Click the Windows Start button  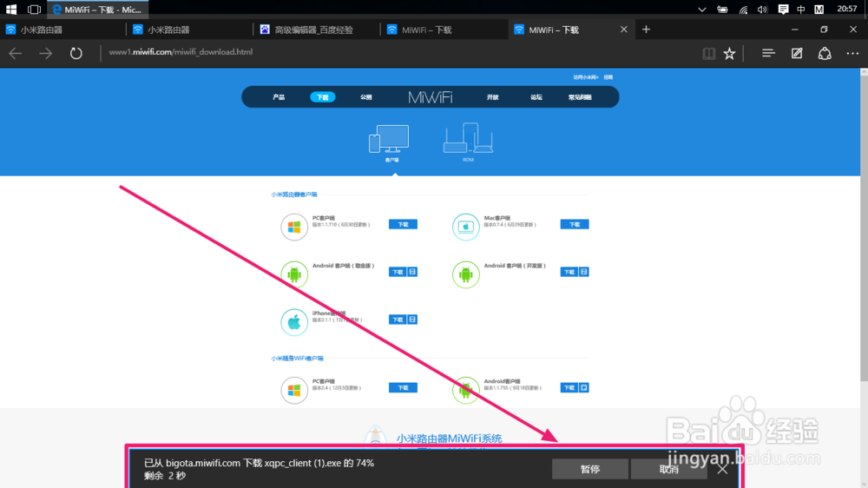(11, 10)
